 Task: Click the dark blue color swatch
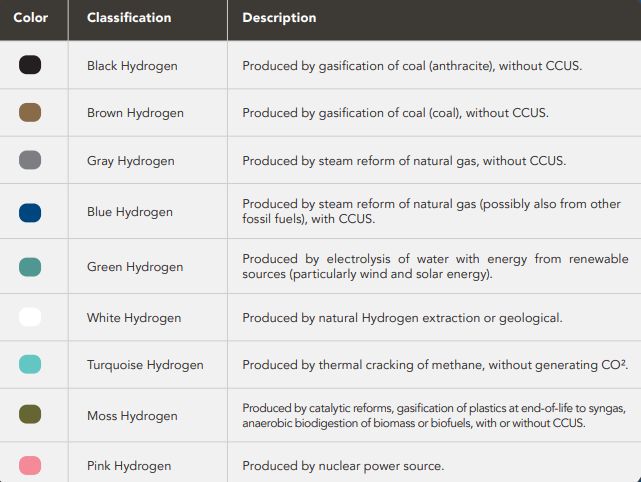coord(30,211)
